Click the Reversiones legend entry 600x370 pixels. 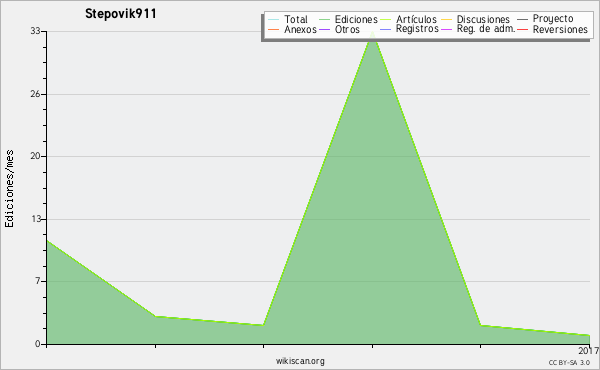553,29
